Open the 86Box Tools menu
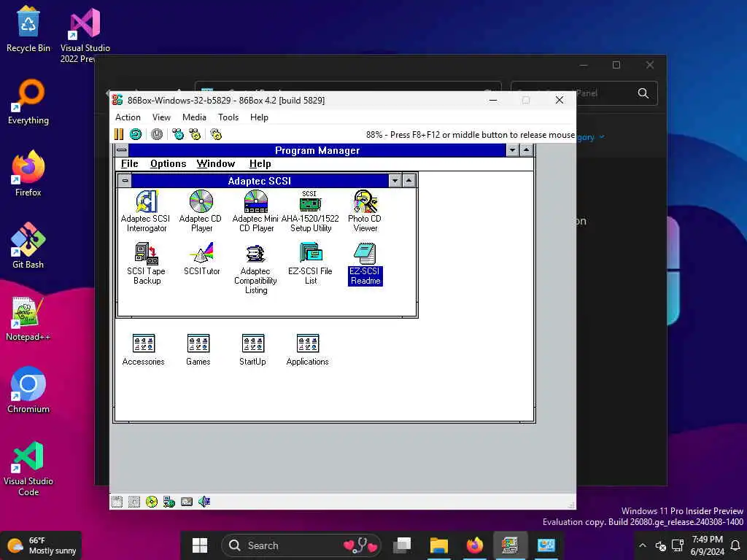Viewport: 747px width, 560px height. [x=228, y=117]
